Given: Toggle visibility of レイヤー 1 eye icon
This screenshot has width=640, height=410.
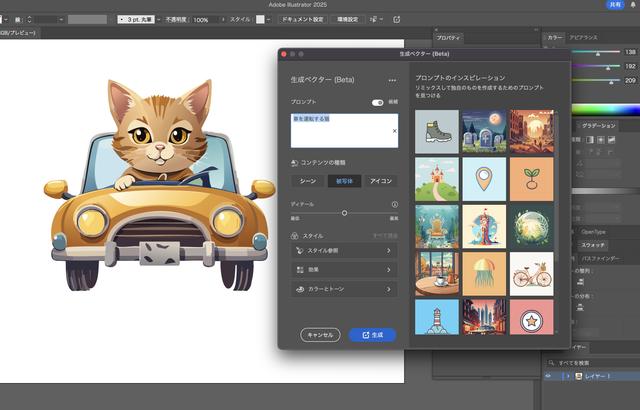Looking at the screenshot, I should point(550,377).
